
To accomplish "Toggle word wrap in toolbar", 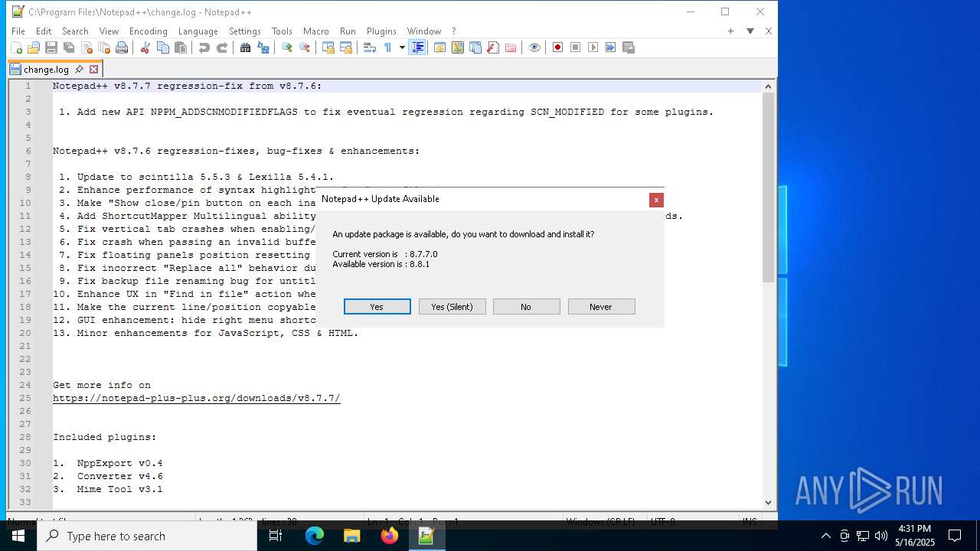I will click(370, 47).
